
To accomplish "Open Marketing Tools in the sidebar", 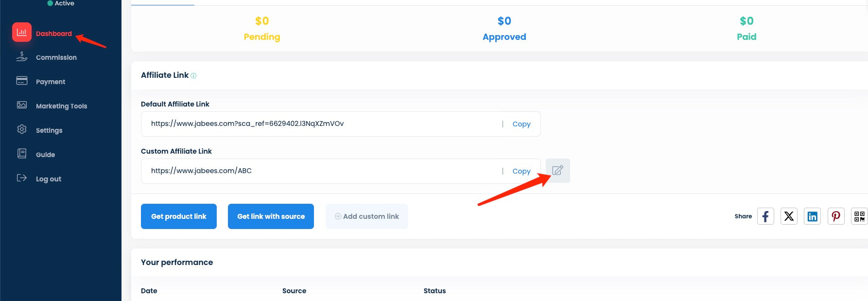I will 61,106.
